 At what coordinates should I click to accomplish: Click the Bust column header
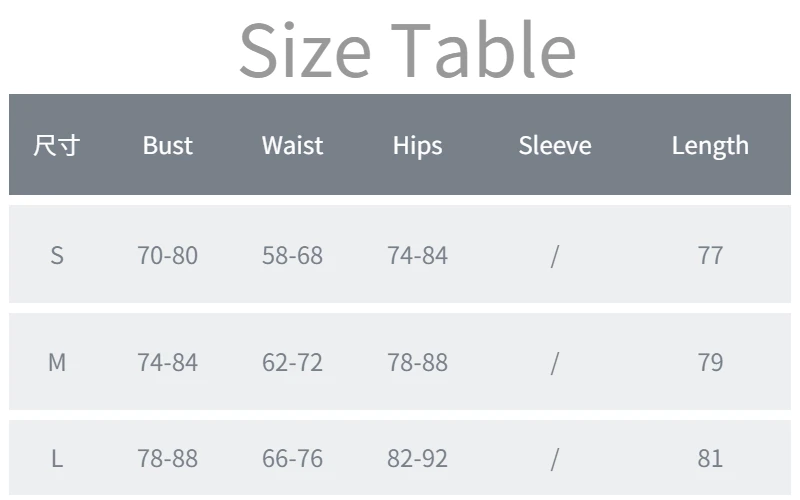tap(167, 145)
